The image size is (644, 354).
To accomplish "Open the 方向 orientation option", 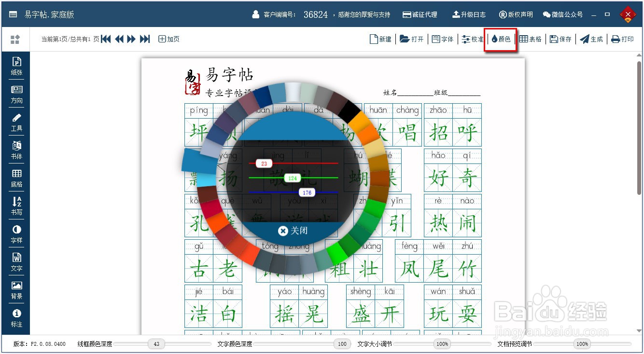I will 16,95.
